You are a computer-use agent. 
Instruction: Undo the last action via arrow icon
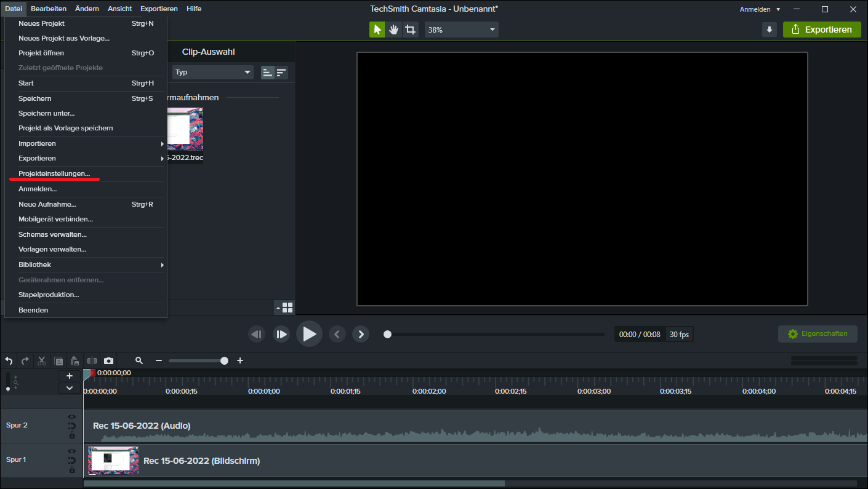tap(9, 361)
